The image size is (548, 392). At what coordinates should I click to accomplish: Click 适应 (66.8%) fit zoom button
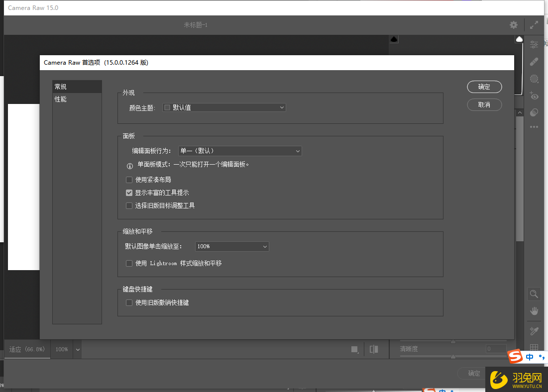[27, 349]
